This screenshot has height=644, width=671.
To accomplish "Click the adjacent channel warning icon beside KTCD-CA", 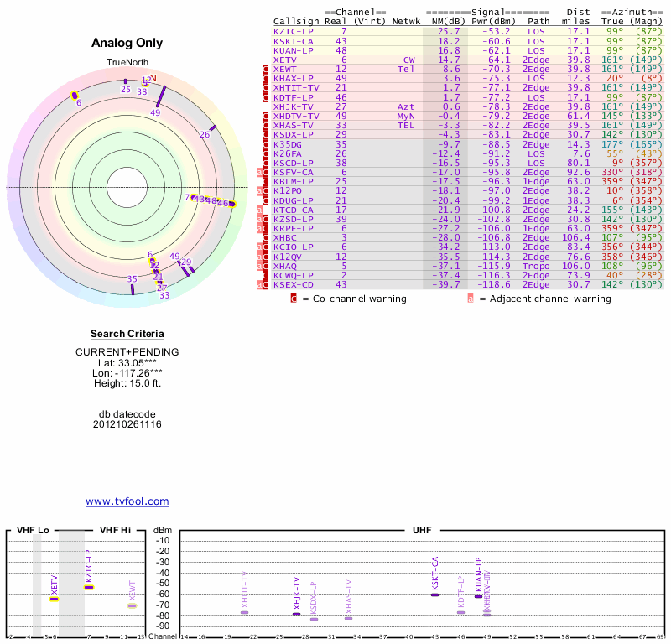I will 261,210.
